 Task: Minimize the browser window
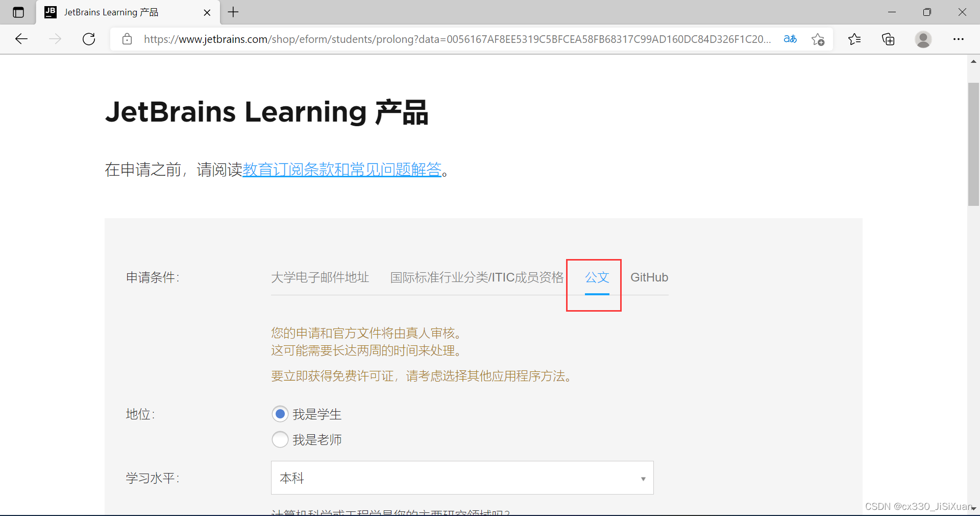click(x=892, y=12)
